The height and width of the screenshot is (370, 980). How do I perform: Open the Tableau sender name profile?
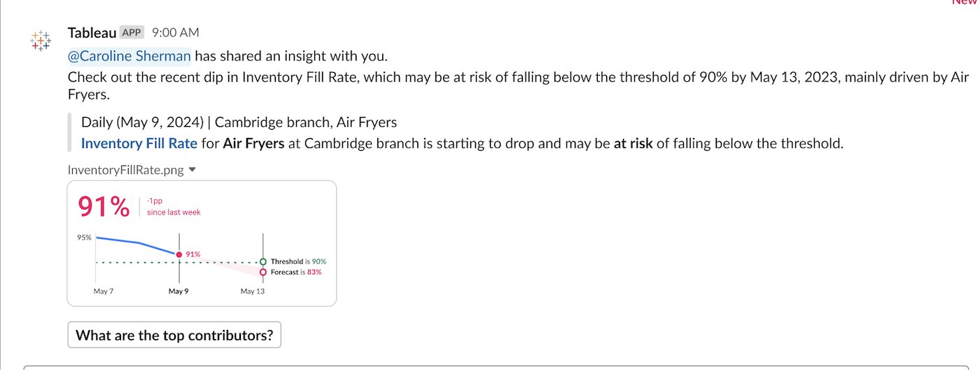click(92, 32)
